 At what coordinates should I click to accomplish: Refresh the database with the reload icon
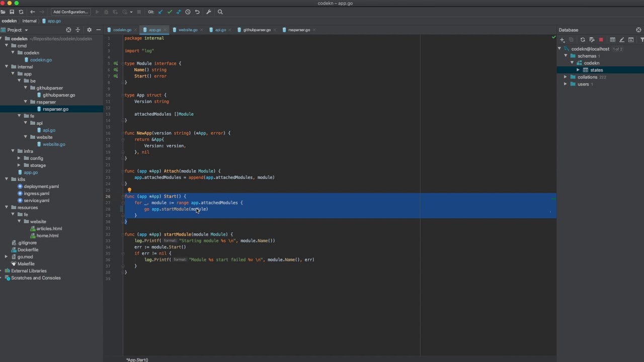[583, 39]
